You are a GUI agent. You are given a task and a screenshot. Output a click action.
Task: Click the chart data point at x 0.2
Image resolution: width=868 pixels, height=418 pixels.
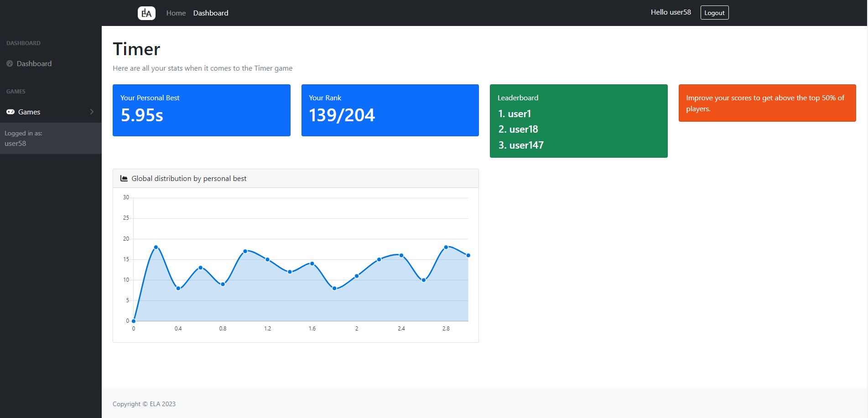click(x=156, y=247)
